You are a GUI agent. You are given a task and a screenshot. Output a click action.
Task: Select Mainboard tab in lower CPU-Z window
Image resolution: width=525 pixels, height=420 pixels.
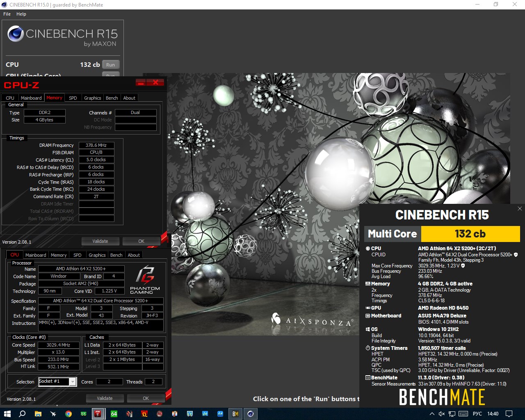pos(36,255)
